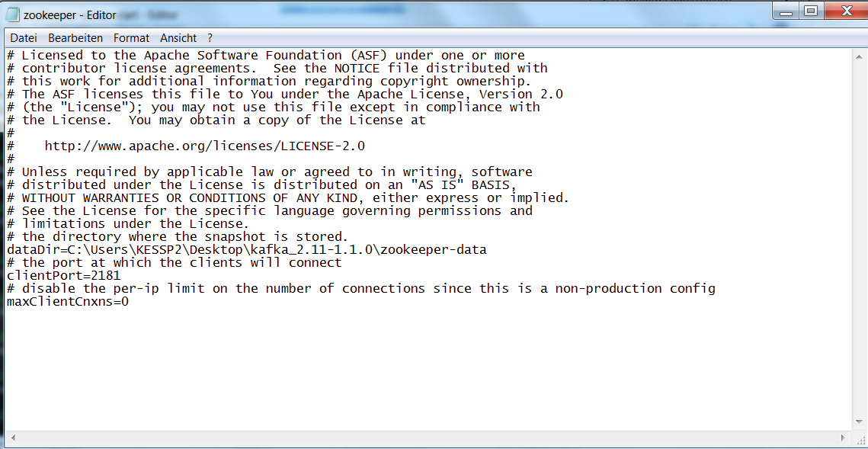Click inside the dataDir path line
This screenshot has width=868, height=449.
pos(247,250)
